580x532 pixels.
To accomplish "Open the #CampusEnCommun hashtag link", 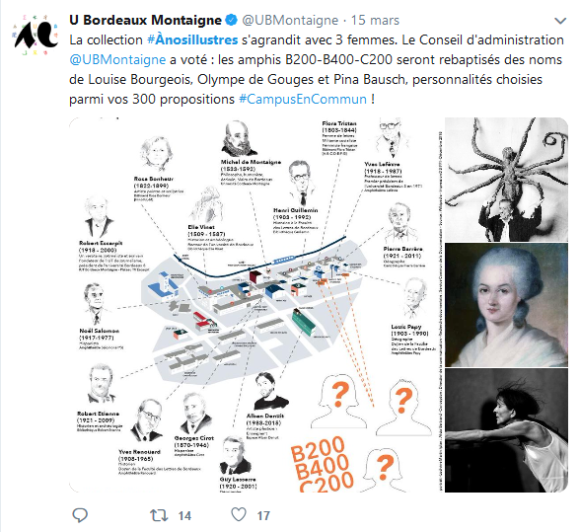I will 303,99.
